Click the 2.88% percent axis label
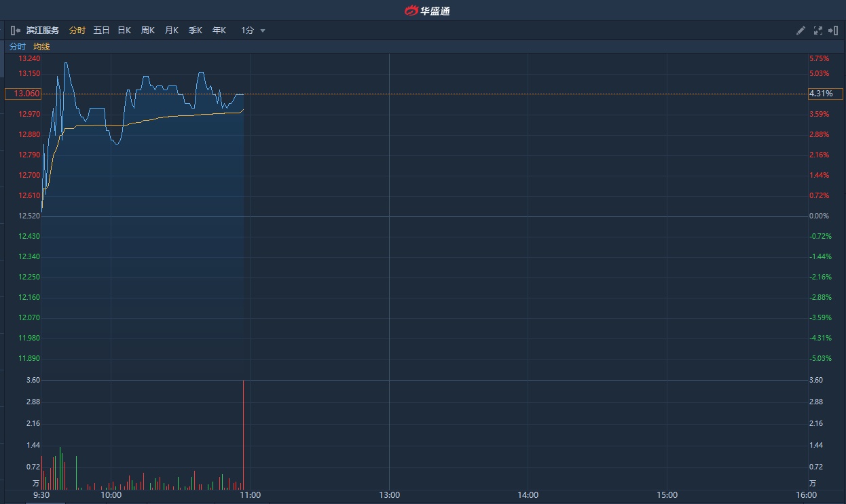The height and width of the screenshot is (504, 846). click(x=819, y=134)
